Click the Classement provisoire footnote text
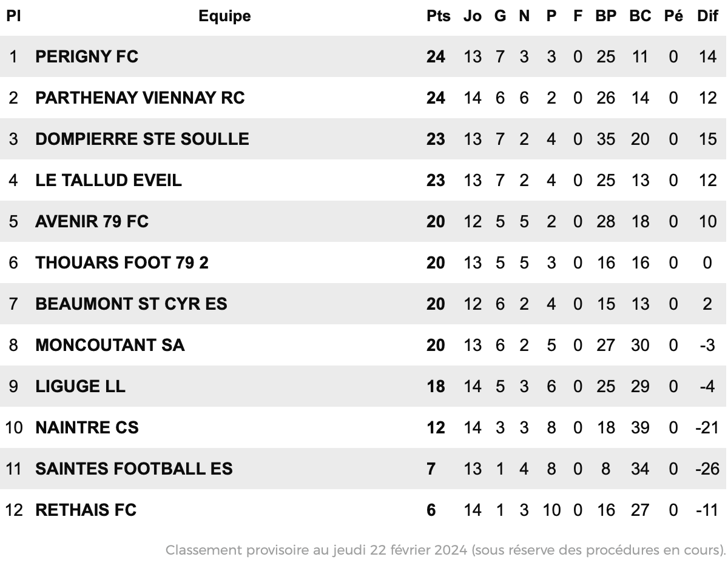This screenshot has width=728, height=571. pyautogui.click(x=446, y=550)
